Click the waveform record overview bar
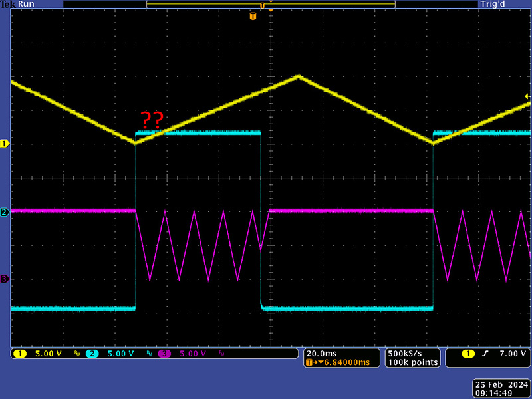This screenshot has height=399, width=532. [271, 5]
